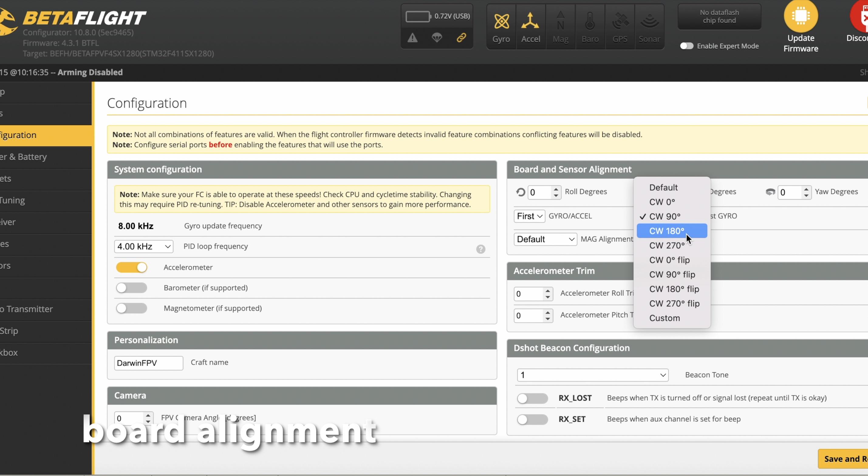
Task: Click the PID loop frequency help icon
Action: (480, 249)
